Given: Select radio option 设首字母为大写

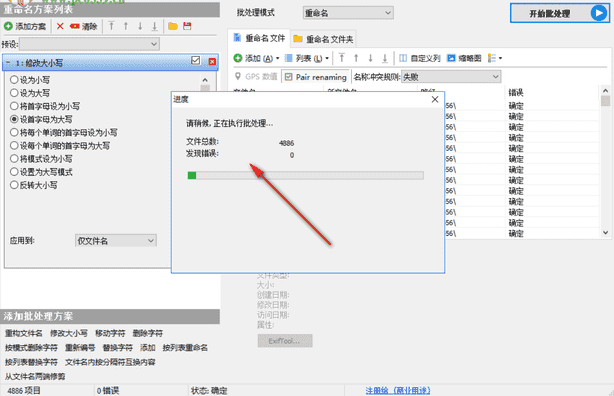Looking at the screenshot, I should coord(14,119).
